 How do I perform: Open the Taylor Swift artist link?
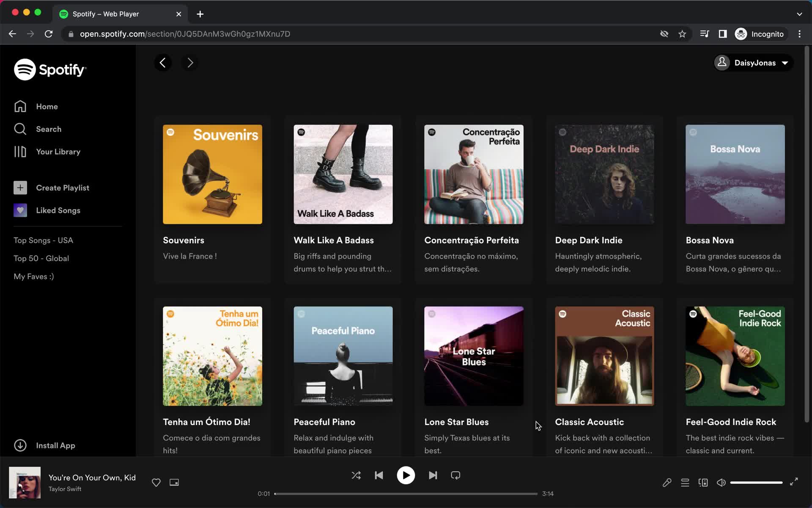pyautogui.click(x=65, y=489)
